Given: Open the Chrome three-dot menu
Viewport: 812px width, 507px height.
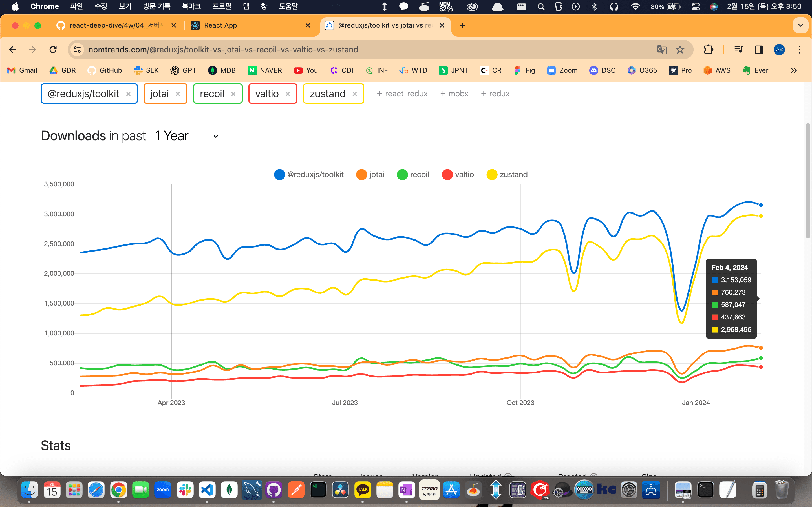Looking at the screenshot, I should (800, 50).
